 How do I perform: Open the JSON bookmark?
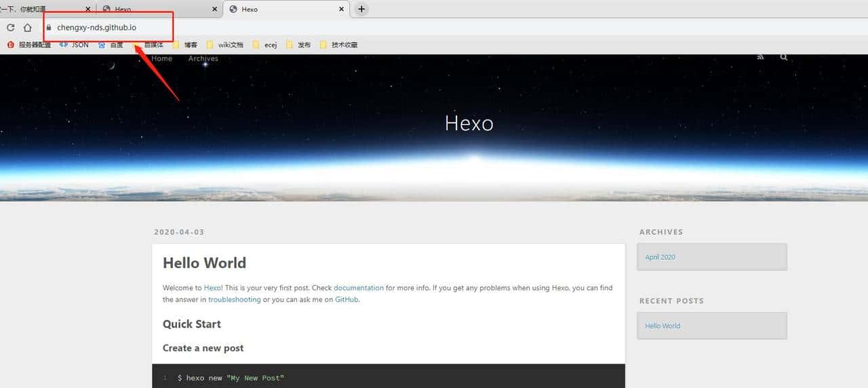(x=75, y=45)
